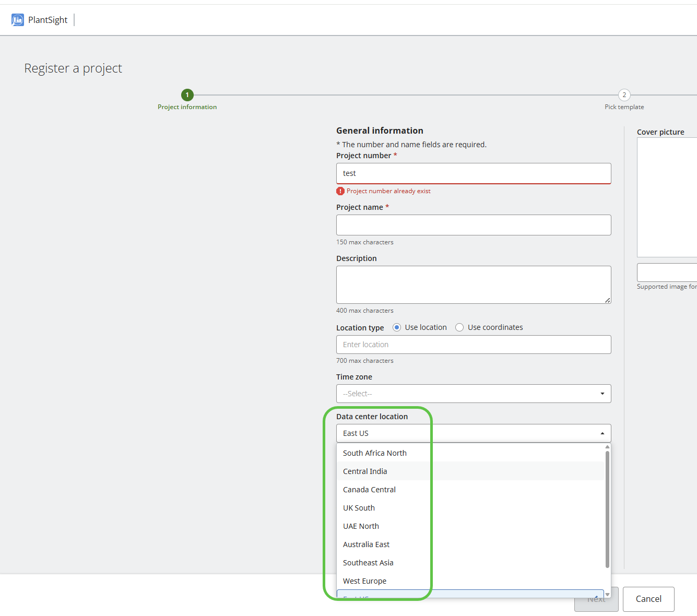The image size is (697, 616).
Task: Click the scrollbar up arrow in the dropdown list
Action: 607,447
